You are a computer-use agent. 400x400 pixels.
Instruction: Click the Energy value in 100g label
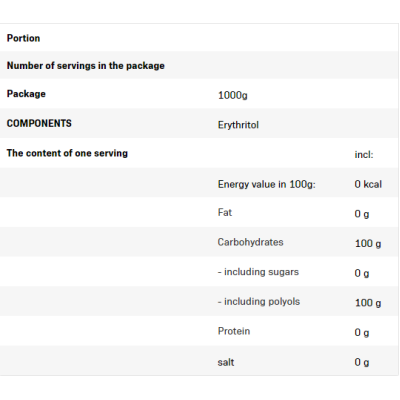click(x=266, y=184)
